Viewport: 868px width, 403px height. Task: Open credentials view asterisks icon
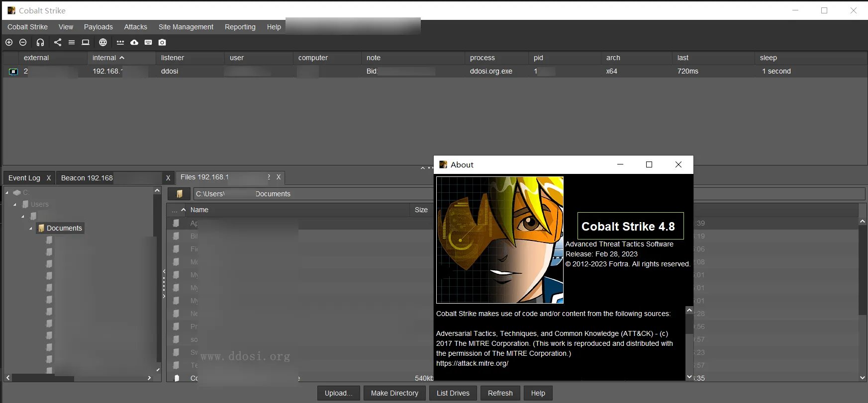(120, 42)
